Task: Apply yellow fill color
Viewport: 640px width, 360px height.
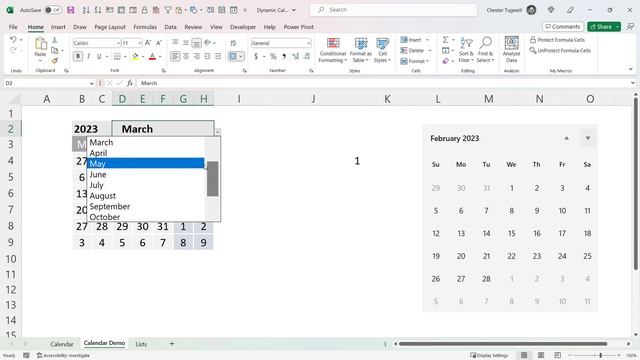Action: (x=136, y=56)
